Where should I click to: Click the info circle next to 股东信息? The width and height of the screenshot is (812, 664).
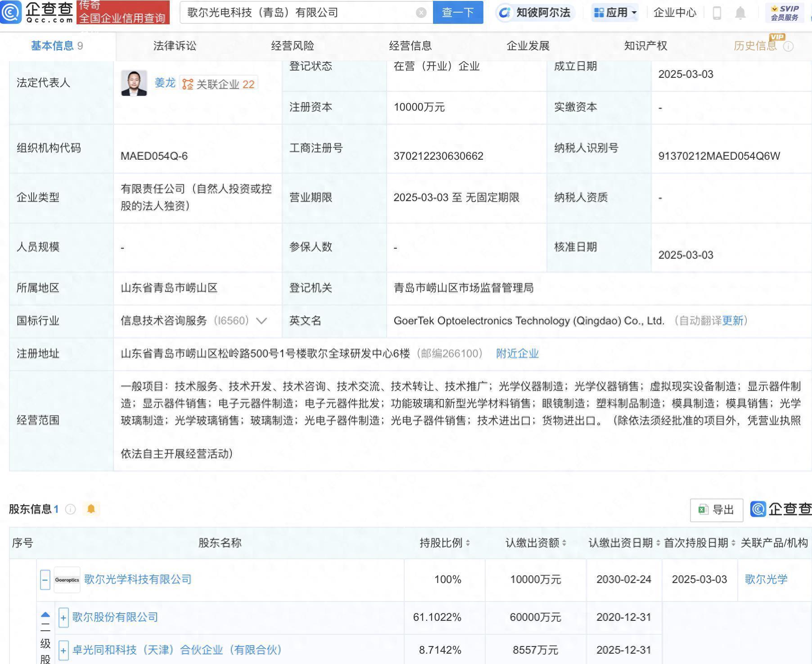(x=70, y=510)
